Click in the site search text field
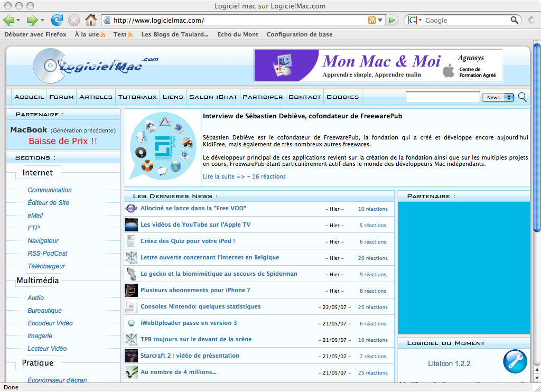 (x=443, y=97)
